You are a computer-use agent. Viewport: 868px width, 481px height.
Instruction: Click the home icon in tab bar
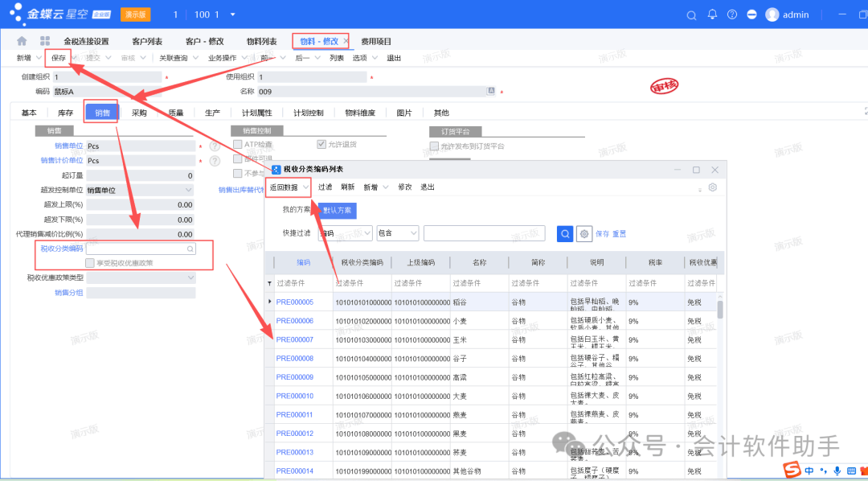click(x=22, y=41)
